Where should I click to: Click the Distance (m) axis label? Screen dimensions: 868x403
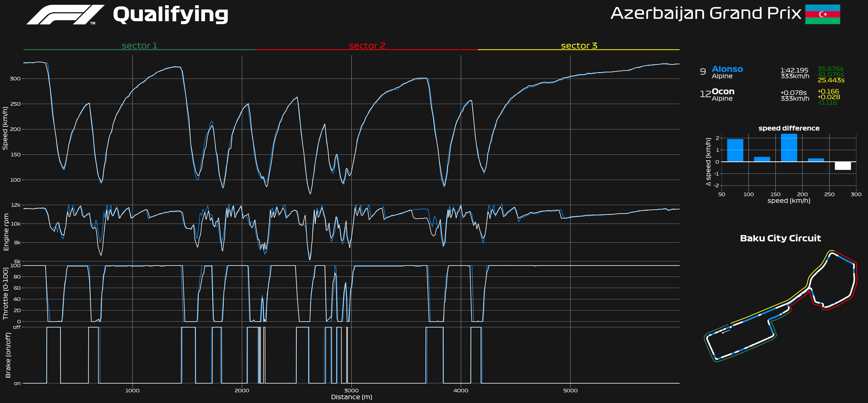coord(351,397)
